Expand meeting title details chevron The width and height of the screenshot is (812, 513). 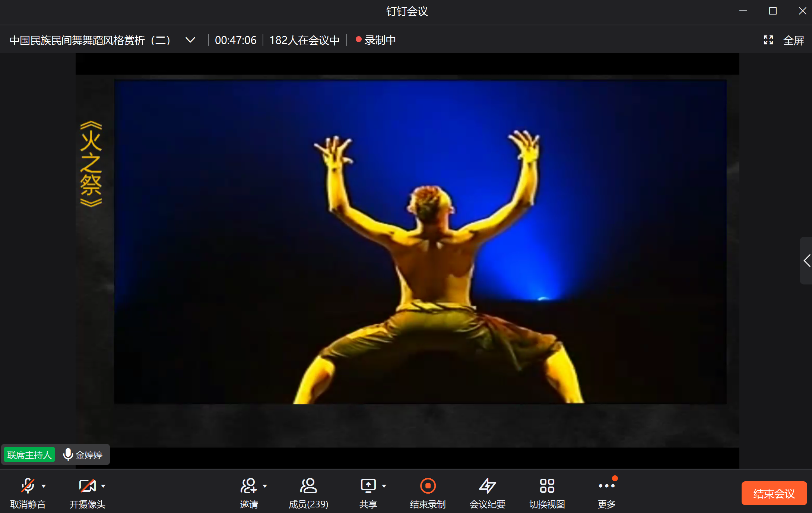pos(190,40)
